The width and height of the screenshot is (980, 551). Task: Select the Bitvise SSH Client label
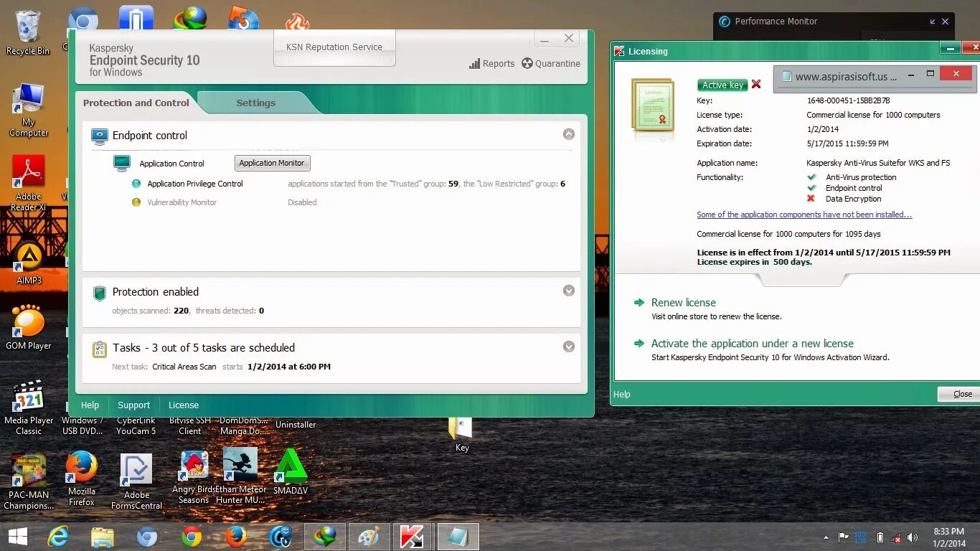190,426
